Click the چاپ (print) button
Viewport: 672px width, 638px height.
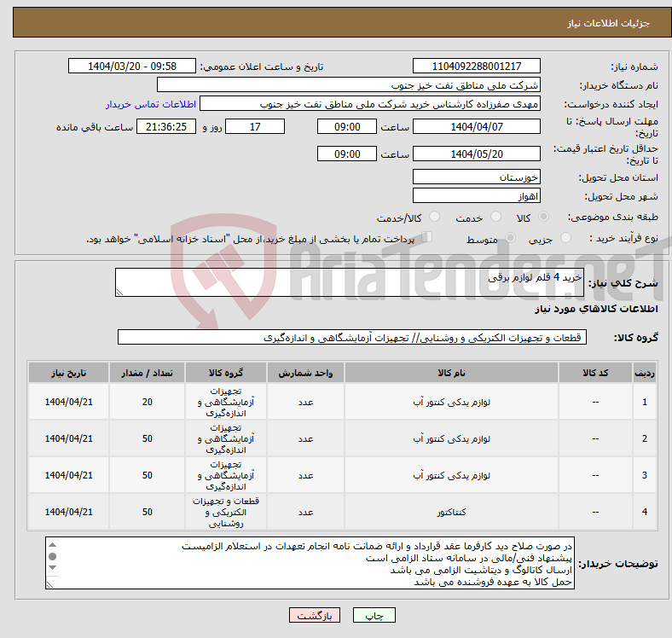coord(374,615)
